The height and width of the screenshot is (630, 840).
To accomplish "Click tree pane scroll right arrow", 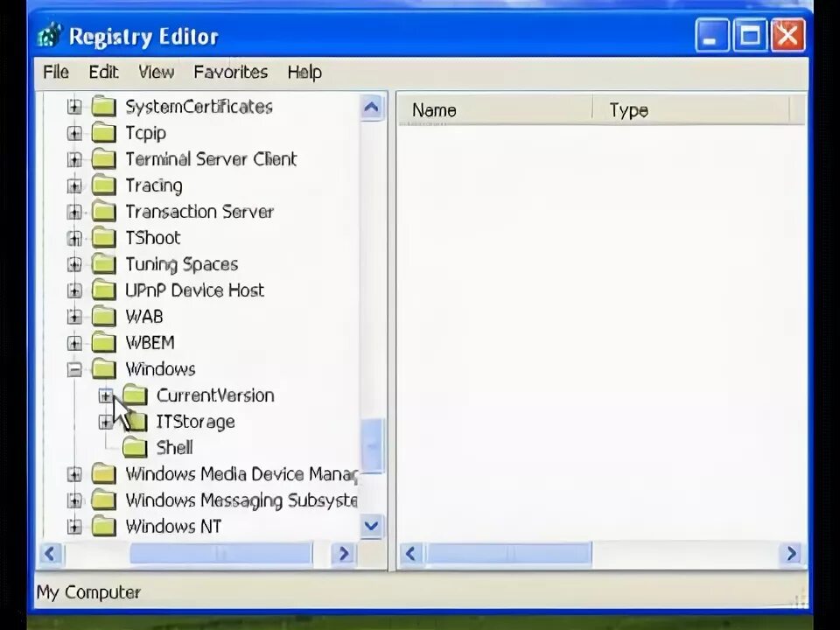I will (x=343, y=553).
